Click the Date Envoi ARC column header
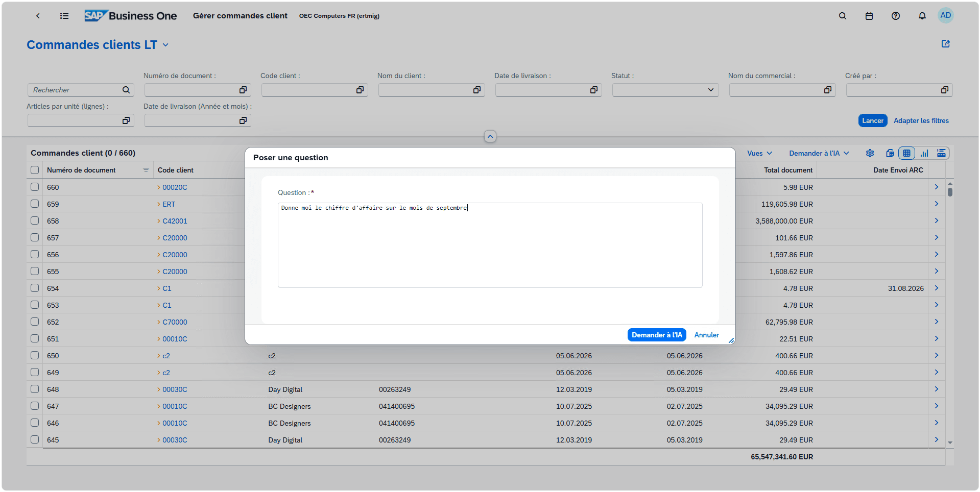980x492 pixels. coord(898,170)
